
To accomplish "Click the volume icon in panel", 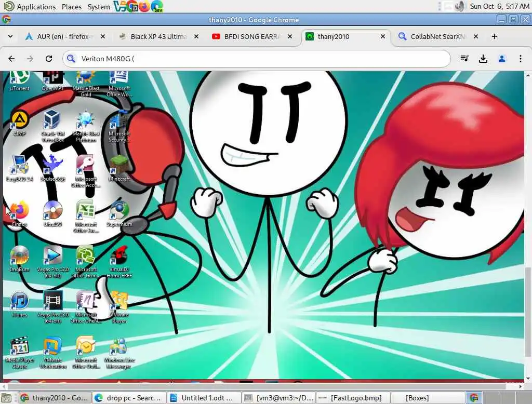I will [x=460, y=6].
